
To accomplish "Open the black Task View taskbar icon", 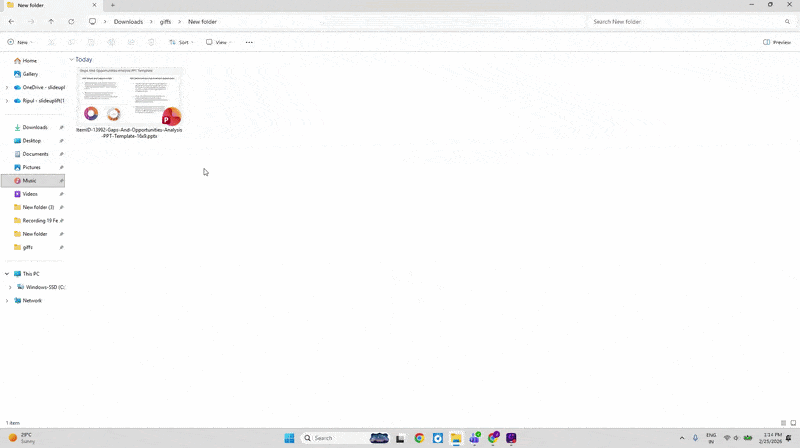I will (401, 438).
